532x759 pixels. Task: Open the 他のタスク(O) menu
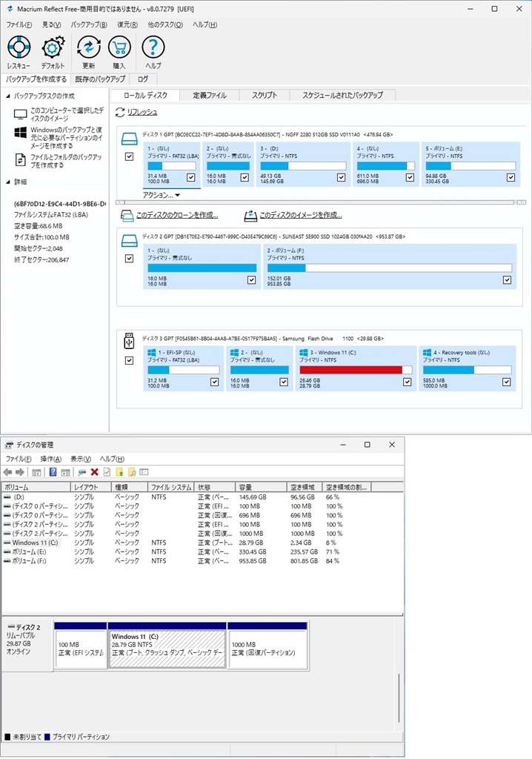[x=165, y=24]
